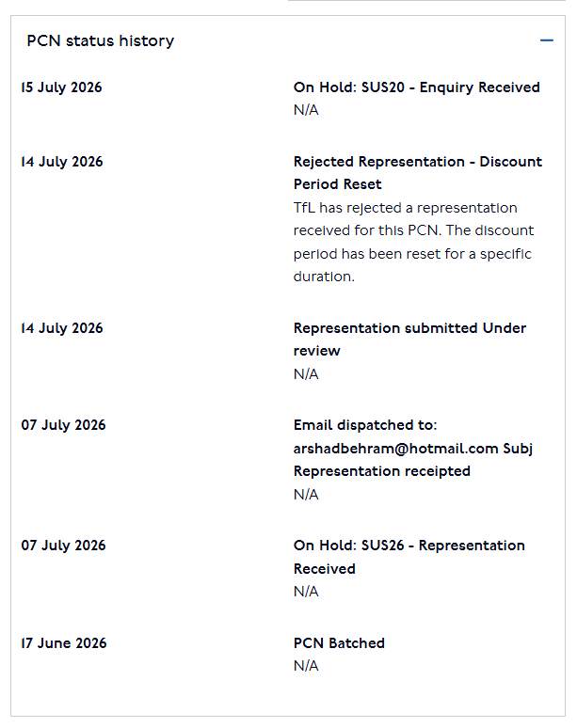Click the 17 June 2026 date
The width and height of the screenshot is (577, 728).
(64, 643)
